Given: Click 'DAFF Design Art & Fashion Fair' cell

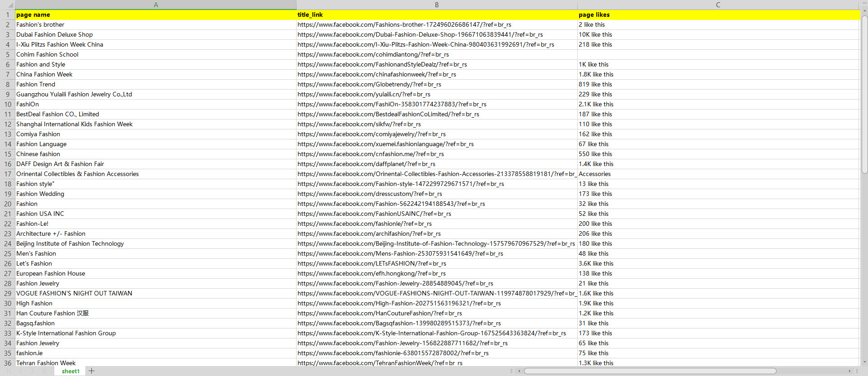Looking at the screenshot, I should 156,164.
